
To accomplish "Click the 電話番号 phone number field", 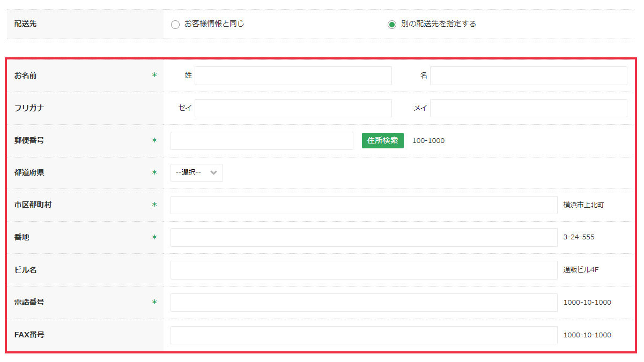I will point(364,303).
